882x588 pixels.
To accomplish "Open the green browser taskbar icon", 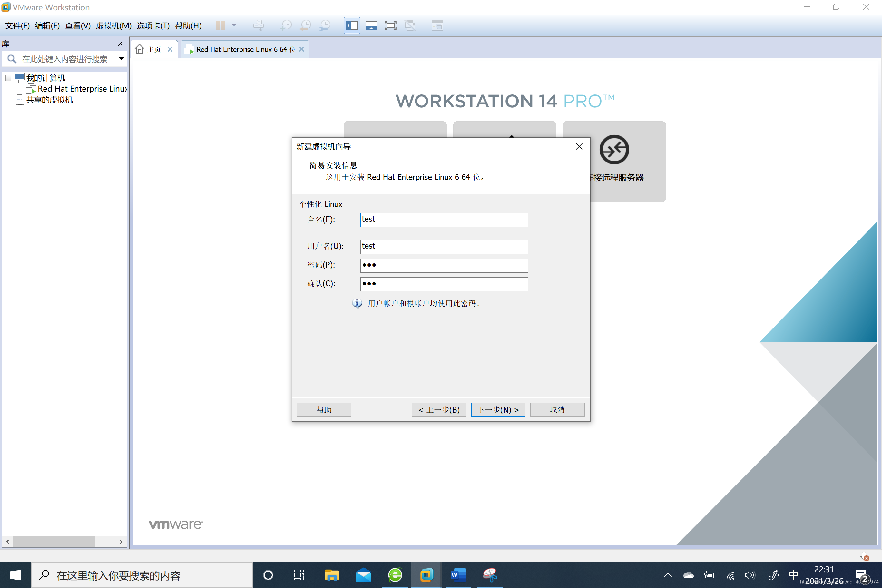I will point(395,575).
